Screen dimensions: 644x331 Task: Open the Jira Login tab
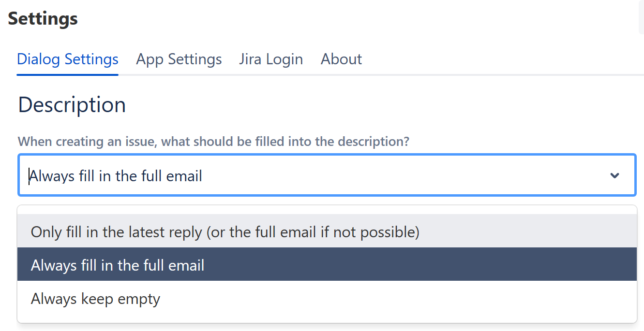pos(271,59)
